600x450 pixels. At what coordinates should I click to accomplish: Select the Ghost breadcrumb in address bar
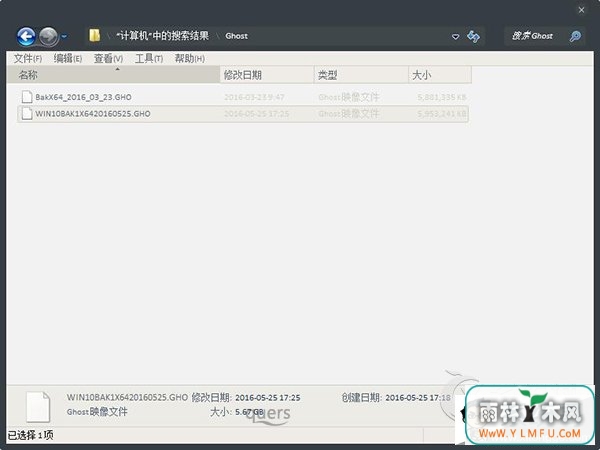[x=236, y=36]
